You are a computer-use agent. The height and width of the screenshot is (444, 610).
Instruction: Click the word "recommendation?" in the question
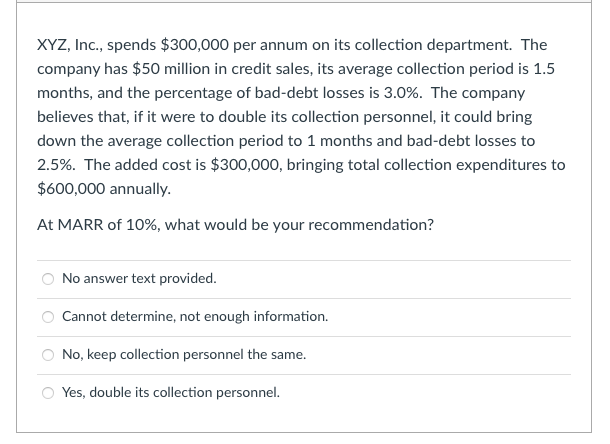coord(371,225)
